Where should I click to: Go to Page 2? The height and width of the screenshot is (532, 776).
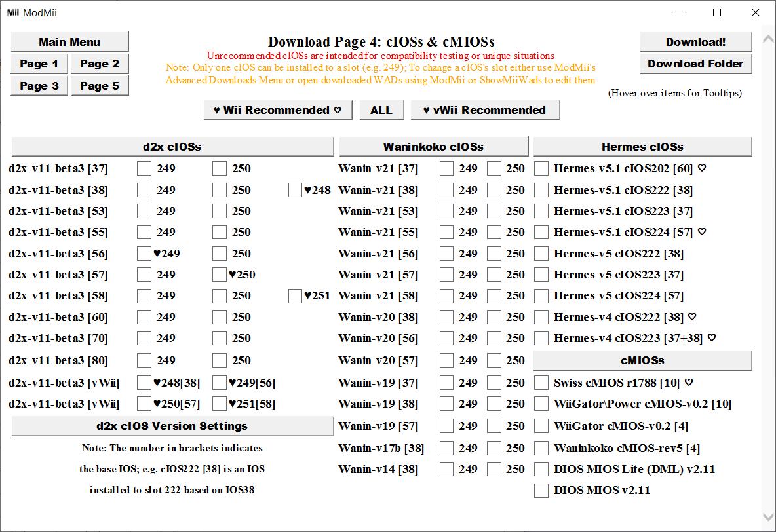100,64
